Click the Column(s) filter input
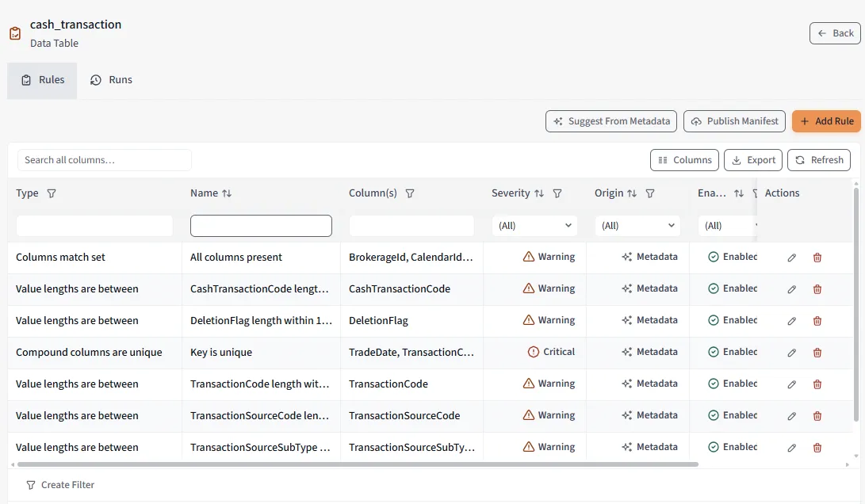This screenshot has height=504, width=865. pyautogui.click(x=411, y=226)
